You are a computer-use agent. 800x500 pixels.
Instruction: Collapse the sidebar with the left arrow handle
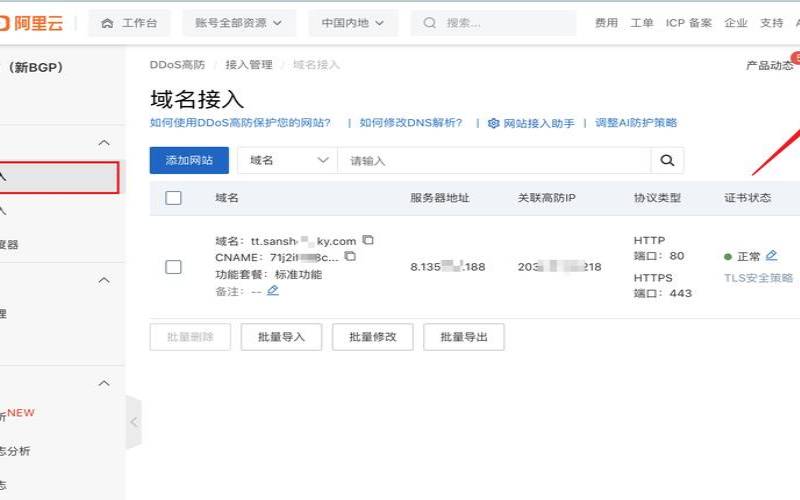pos(134,422)
